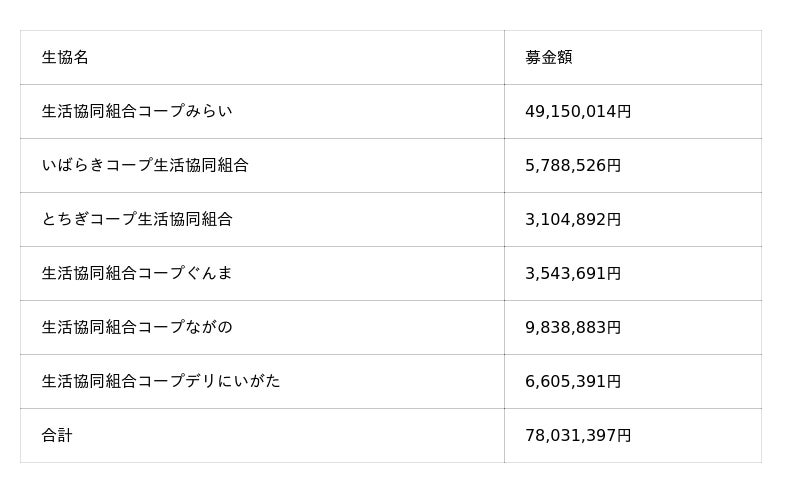Image resolution: width=800 pixels, height=493 pixels.
Task: Select the 生活協同組合コープぐんま name cell
Action: coord(137,274)
